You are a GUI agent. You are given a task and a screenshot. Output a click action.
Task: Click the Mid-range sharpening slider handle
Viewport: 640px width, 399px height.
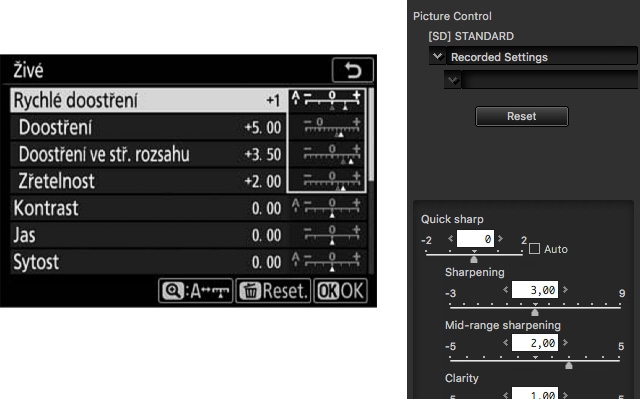point(569,365)
